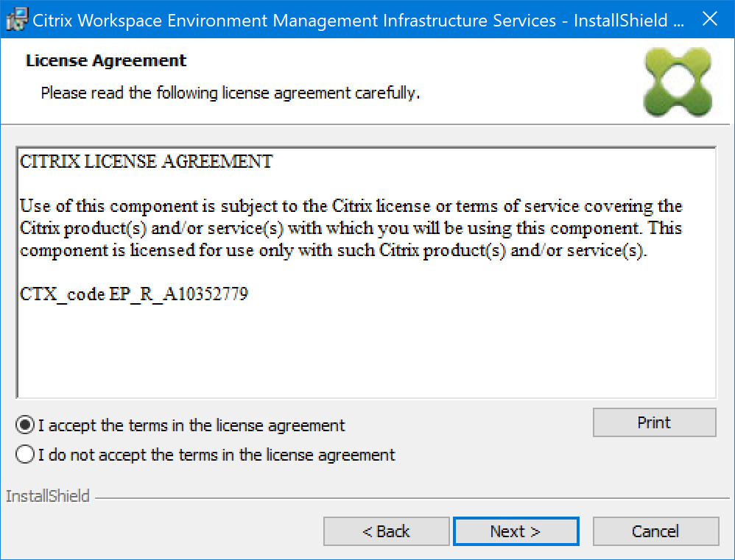Viewport: 735px width, 560px height.
Task: Click the "Use of this component" paragraph
Action: 351,228
